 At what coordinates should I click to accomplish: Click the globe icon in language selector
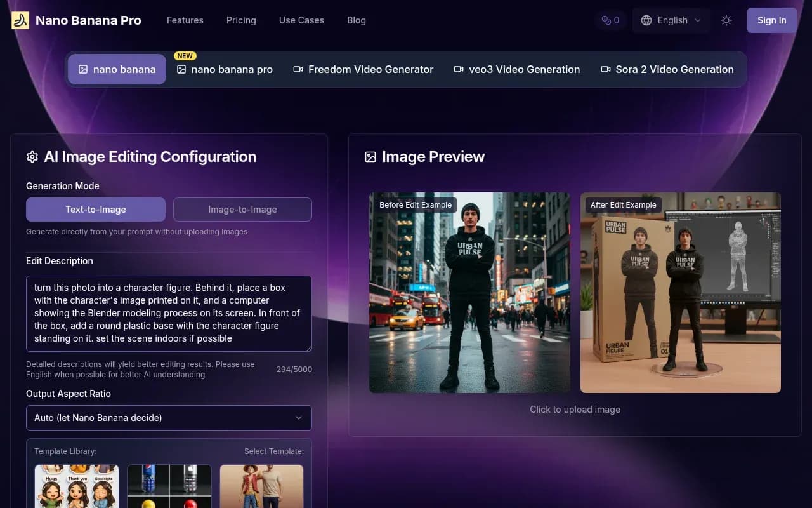pos(646,20)
